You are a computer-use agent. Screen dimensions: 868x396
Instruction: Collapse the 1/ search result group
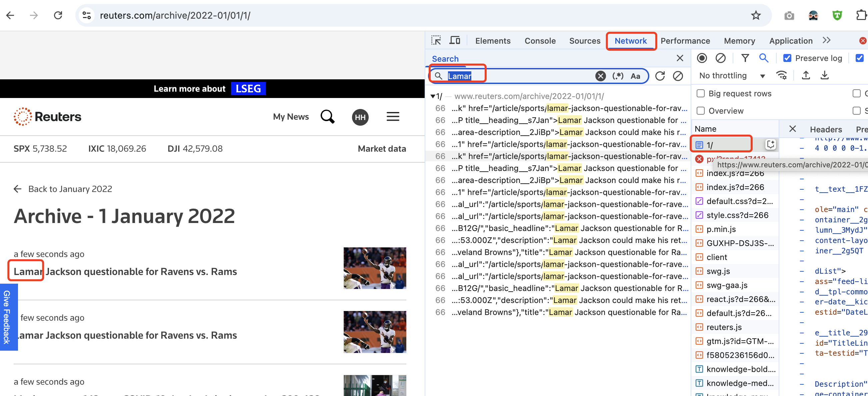click(x=433, y=96)
